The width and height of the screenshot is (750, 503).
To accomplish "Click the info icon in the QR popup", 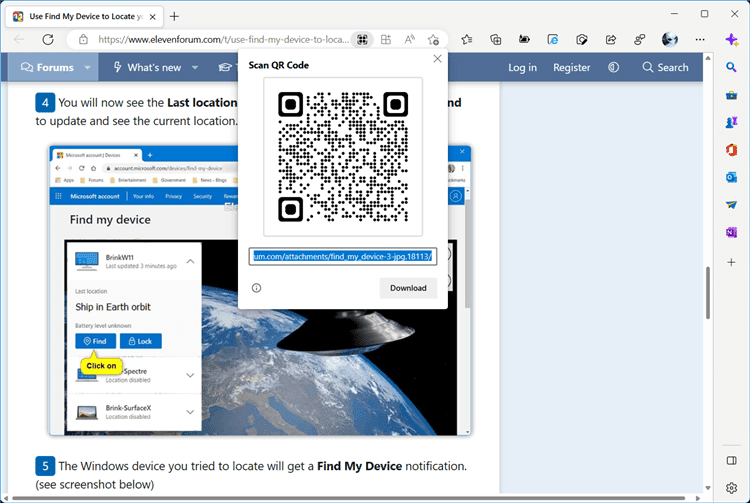I will (x=256, y=288).
